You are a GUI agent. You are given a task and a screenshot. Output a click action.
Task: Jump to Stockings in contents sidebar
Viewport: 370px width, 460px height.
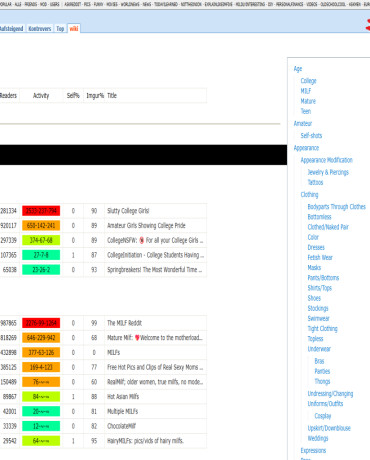click(x=318, y=308)
